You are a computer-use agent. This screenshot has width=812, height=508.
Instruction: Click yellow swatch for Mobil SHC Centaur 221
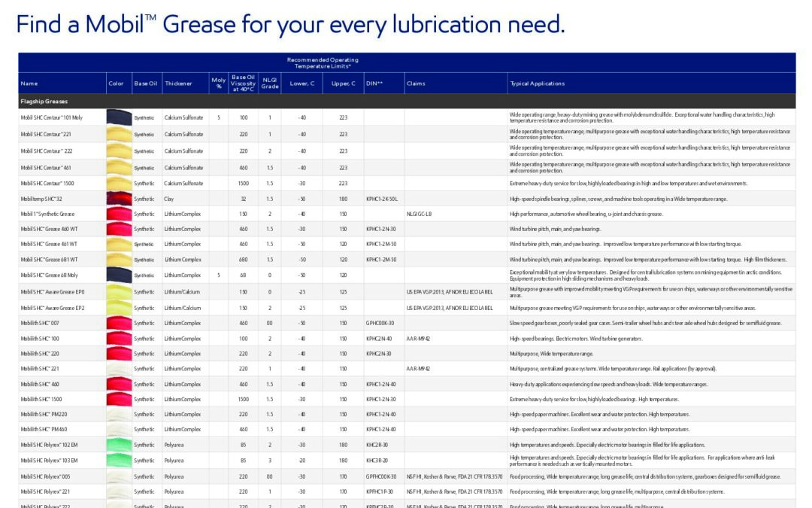(x=119, y=134)
